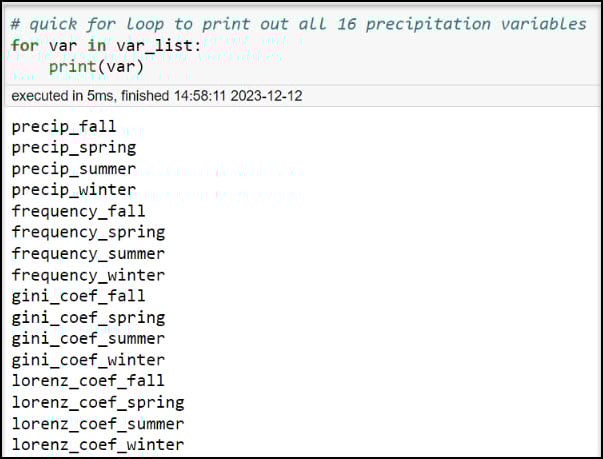The width and height of the screenshot is (603, 459).
Task: Place cursor on the 'for var in var_list' line
Action: pyautogui.click(x=88, y=46)
